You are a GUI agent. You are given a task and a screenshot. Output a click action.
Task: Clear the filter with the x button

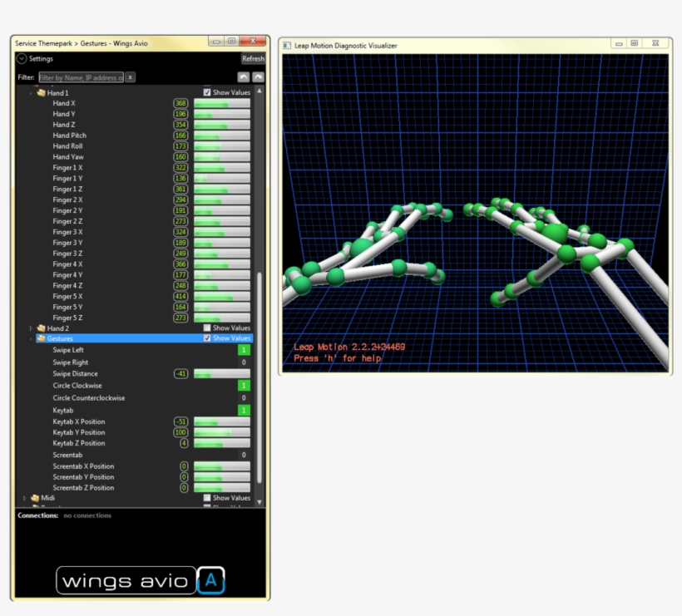click(130, 77)
